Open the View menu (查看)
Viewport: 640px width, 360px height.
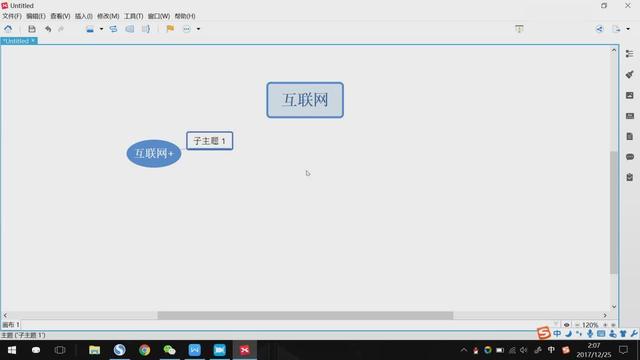60,16
